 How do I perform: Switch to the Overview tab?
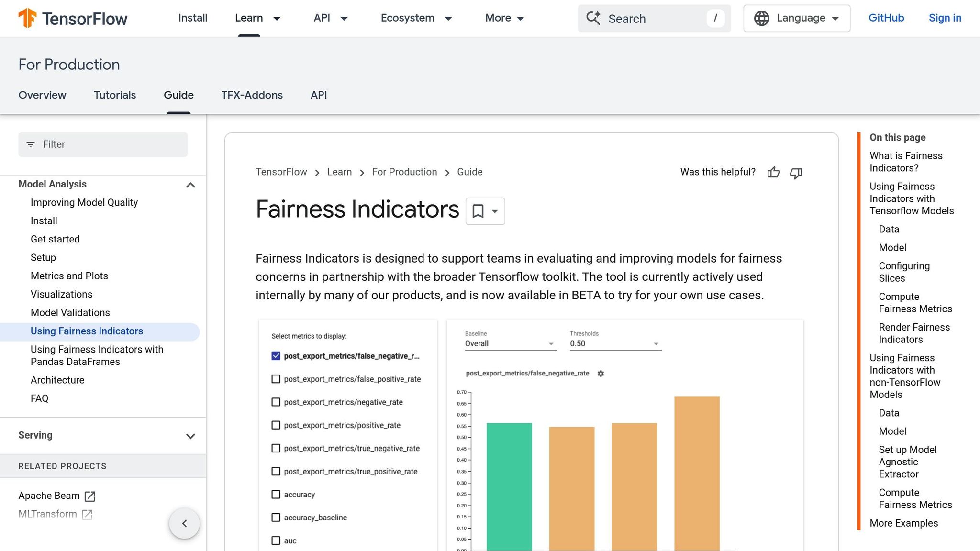click(42, 95)
